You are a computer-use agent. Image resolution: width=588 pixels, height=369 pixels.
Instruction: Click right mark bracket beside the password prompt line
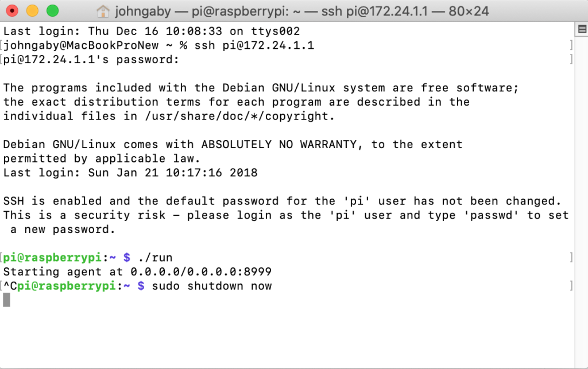(571, 60)
